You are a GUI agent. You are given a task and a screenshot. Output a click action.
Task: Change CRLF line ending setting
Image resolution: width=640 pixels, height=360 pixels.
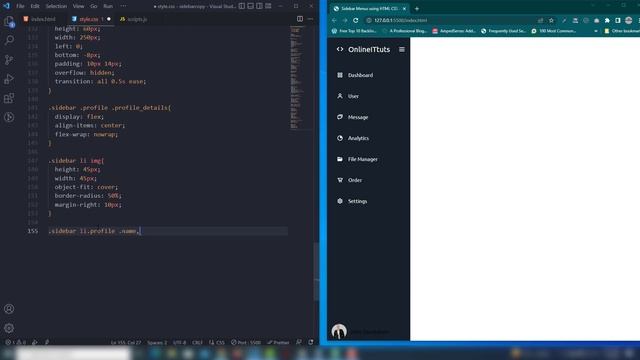[x=197, y=342]
